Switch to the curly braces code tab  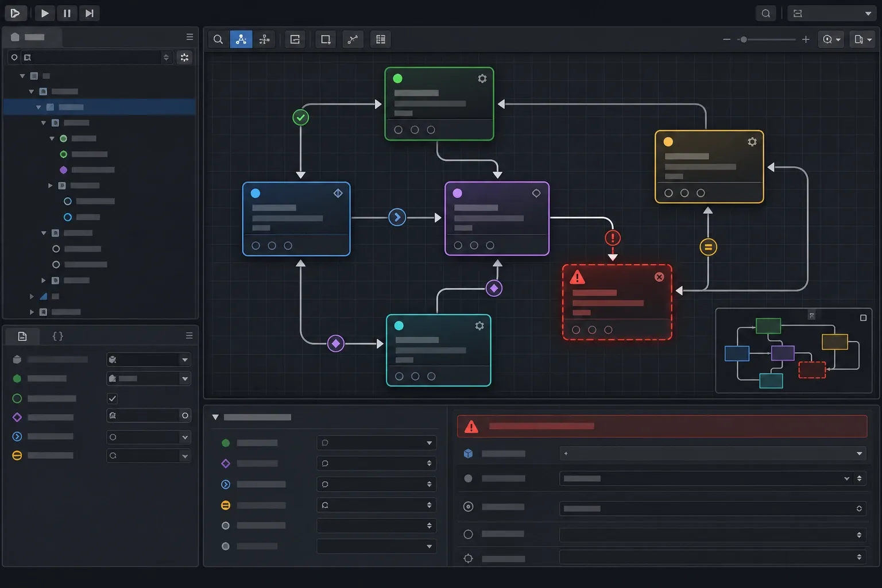[57, 336]
